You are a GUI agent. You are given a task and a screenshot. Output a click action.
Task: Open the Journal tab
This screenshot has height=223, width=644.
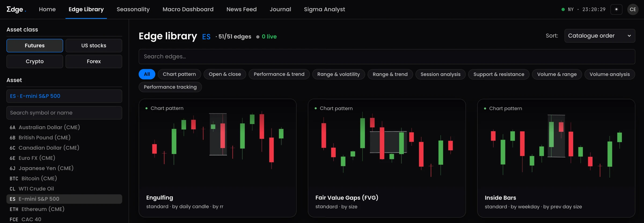pos(280,9)
